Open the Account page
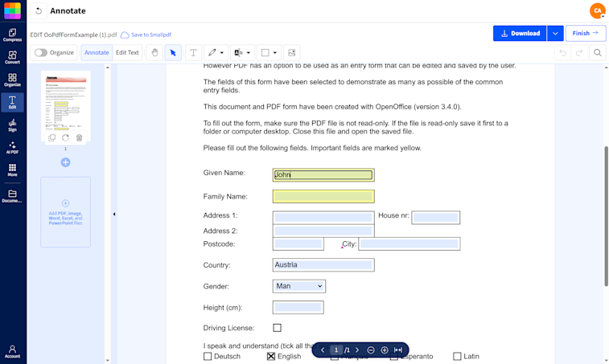Viewport: 609px width, 364px height. tap(12, 351)
